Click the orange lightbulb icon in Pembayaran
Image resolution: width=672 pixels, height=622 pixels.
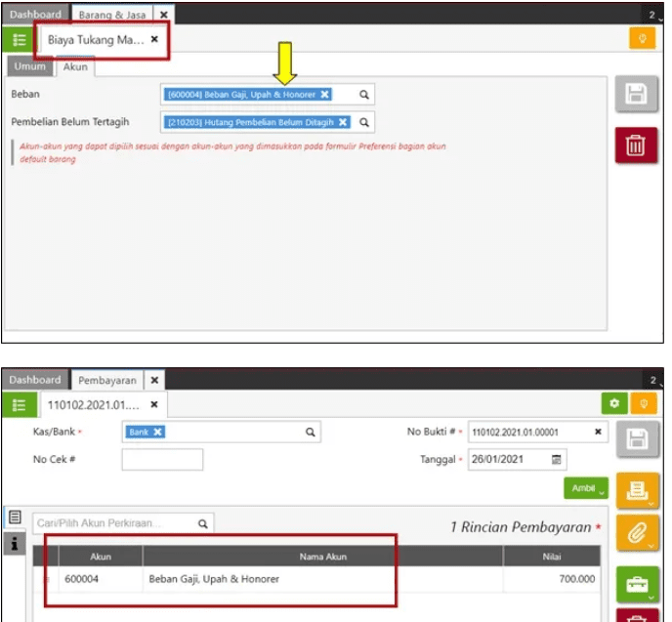[x=644, y=403]
